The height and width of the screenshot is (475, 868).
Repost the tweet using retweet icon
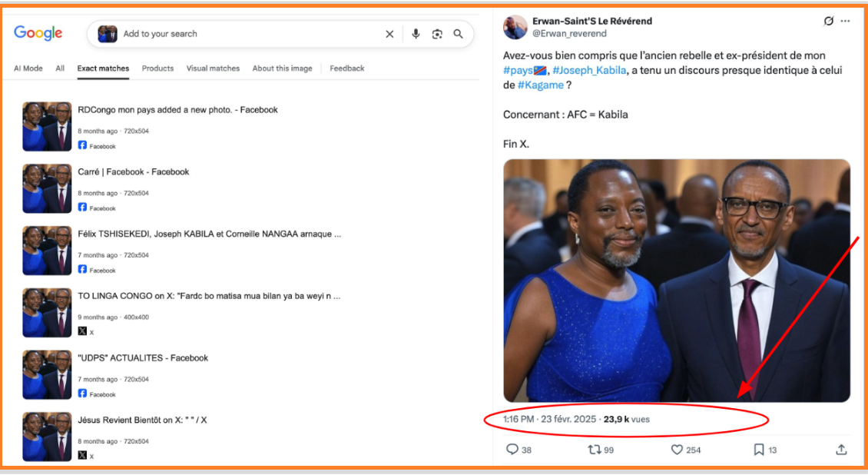(595, 450)
